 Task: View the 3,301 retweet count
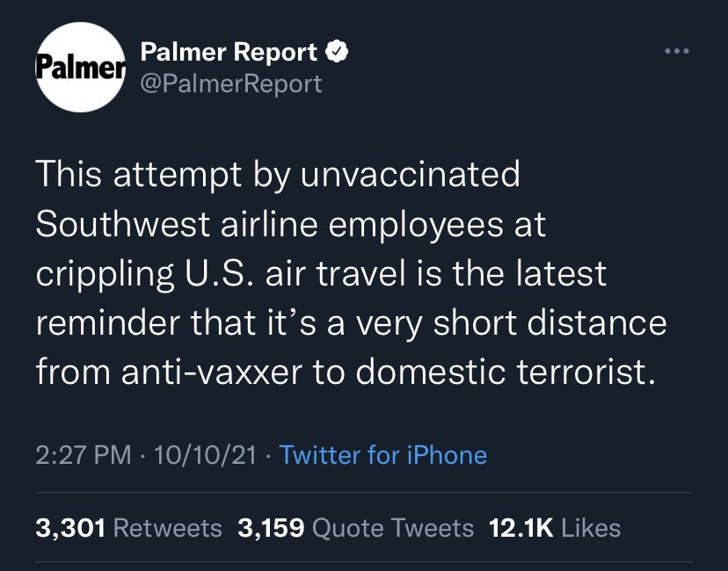click(x=70, y=528)
